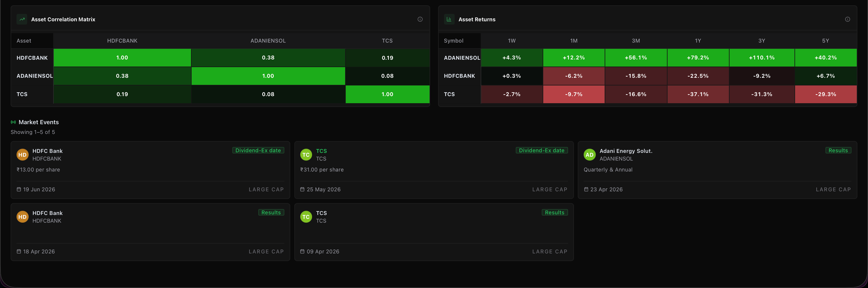Screen dimensions: 868x288
Task: Click the Asset Correlation Matrix info icon
Action: click(x=420, y=19)
